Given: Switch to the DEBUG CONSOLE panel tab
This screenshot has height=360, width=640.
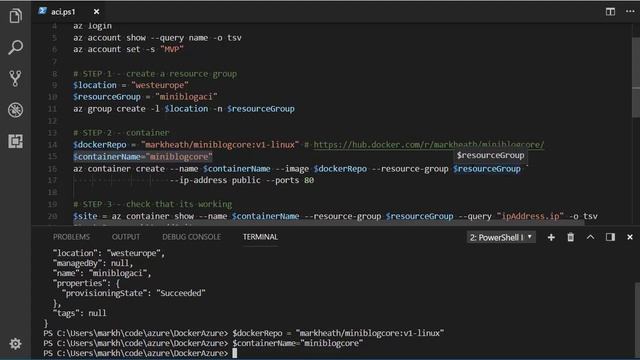Looking at the screenshot, I should point(191,237).
